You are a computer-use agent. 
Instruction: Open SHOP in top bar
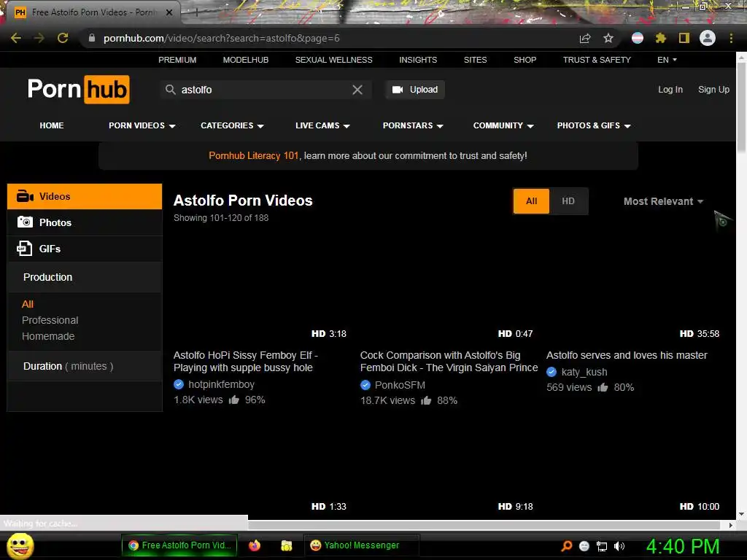[525, 60]
